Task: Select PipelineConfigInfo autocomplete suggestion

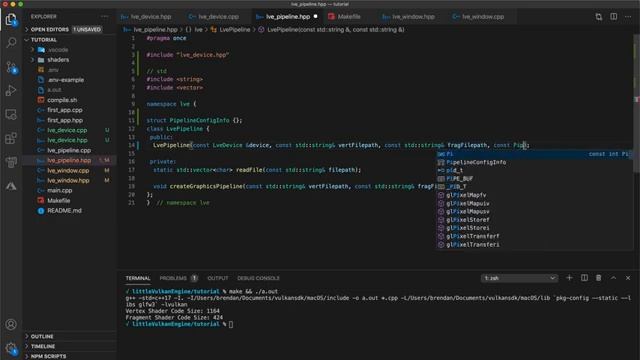Action: [x=534, y=162]
